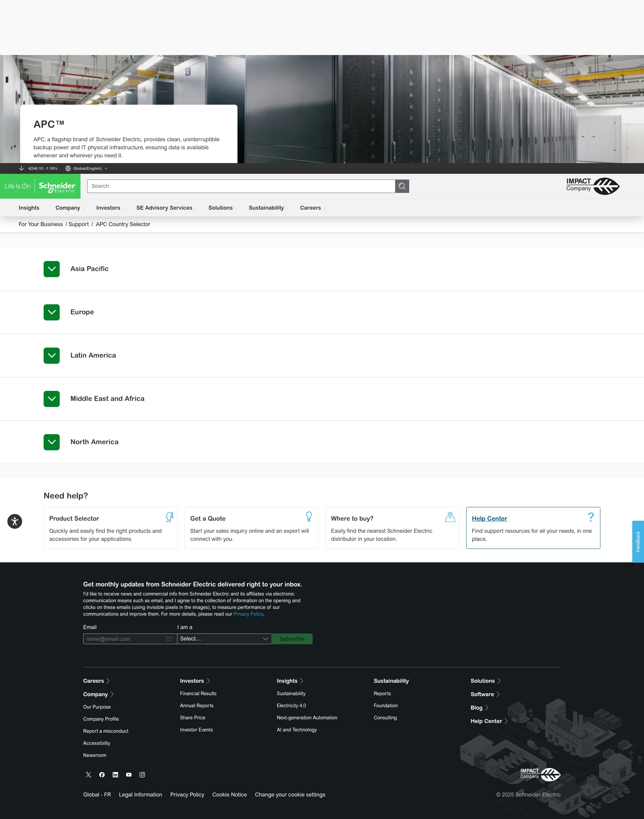
Task: Click the For Your Business breadcrumb
Action: point(41,224)
